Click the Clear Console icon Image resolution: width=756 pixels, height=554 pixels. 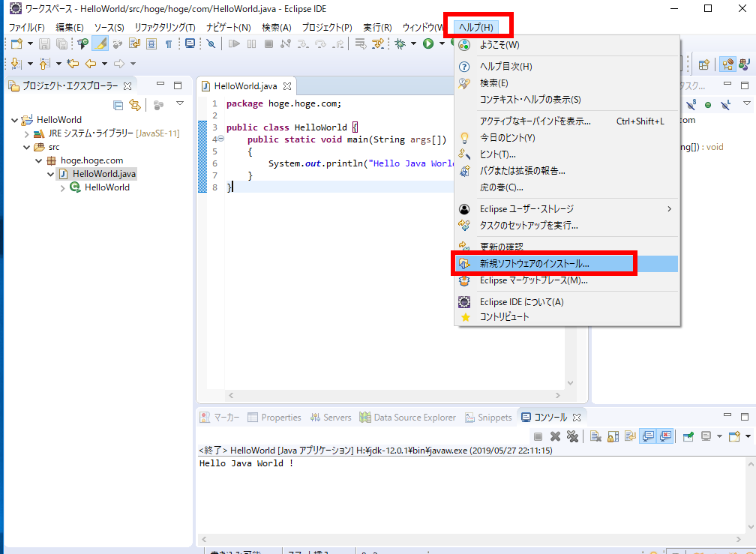click(x=596, y=436)
